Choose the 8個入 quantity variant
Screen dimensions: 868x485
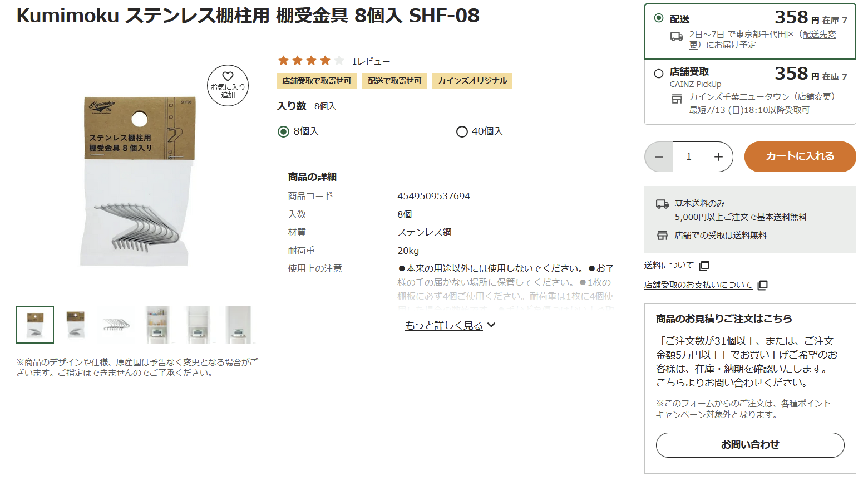click(x=284, y=131)
